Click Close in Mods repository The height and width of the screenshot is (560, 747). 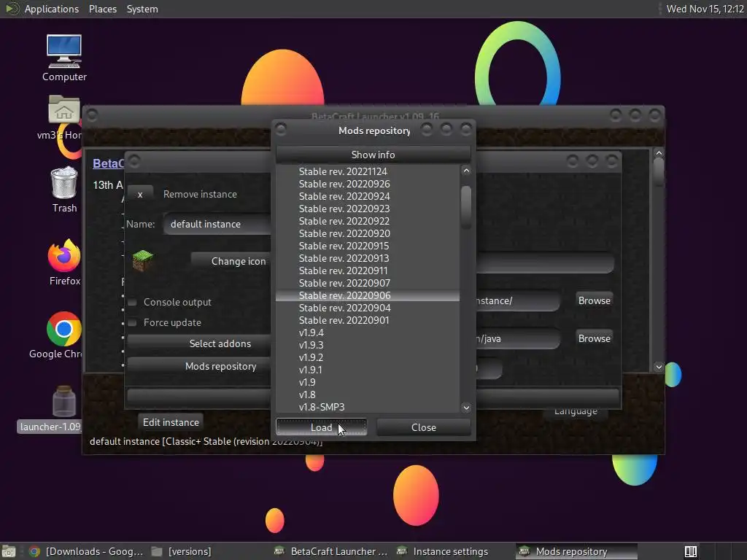coord(424,427)
